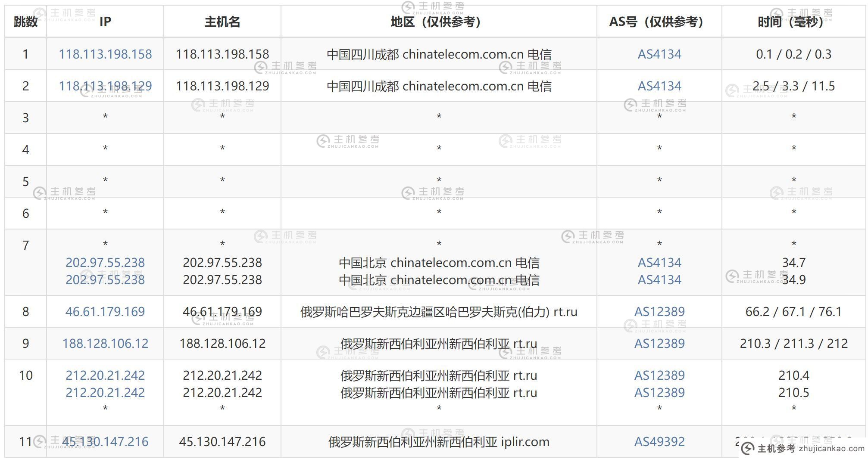Open AS4134 link in hop 2 row
This screenshot has height=459, width=868.
tap(659, 86)
